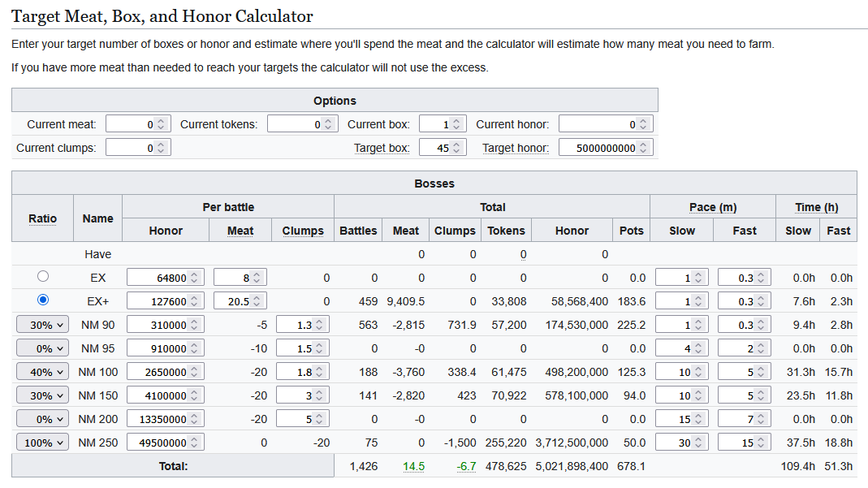
Task: Click the NM 95 clumps field 1.5
Action: tap(303, 348)
